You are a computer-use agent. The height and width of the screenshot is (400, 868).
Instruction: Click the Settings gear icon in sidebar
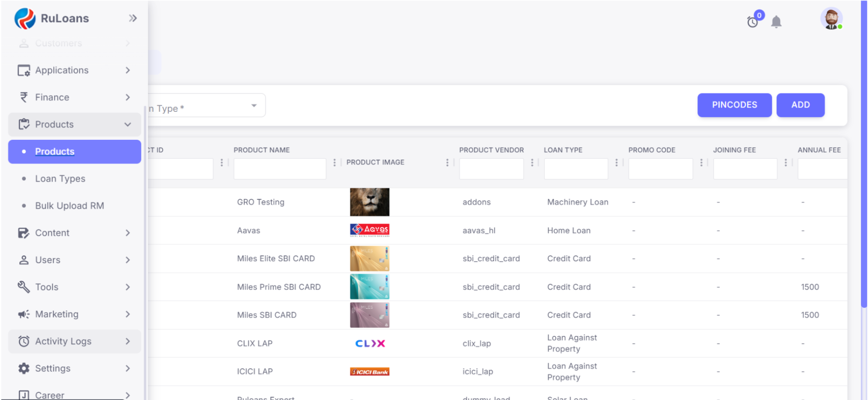coord(24,368)
